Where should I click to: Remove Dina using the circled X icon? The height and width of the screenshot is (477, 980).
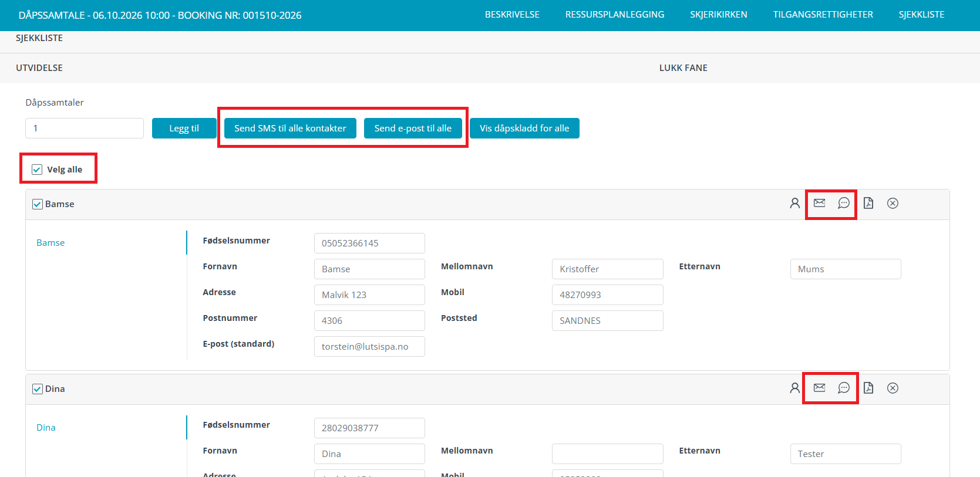click(x=893, y=388)
